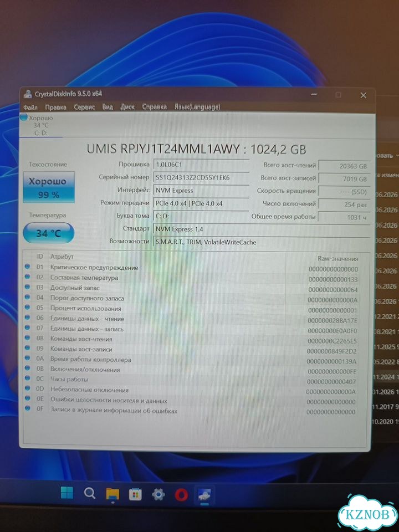Open the Правка menu
Viewport: 399px width, 532px height.
(x=55, y=107)
